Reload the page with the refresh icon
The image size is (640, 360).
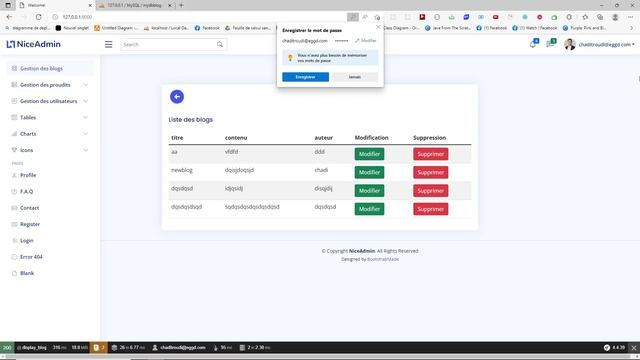[38, 17]
